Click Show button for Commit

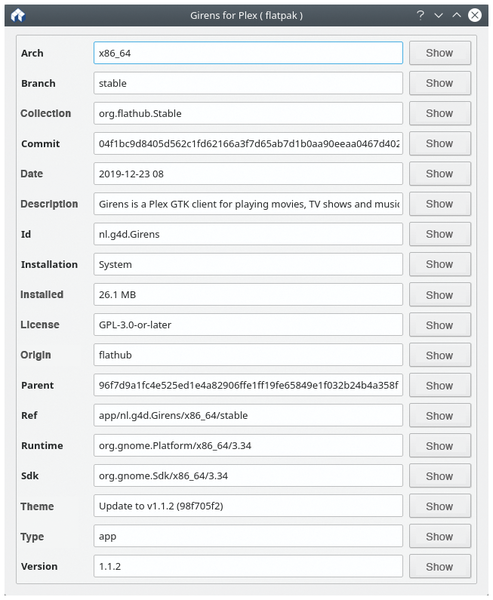coord(440,143)
